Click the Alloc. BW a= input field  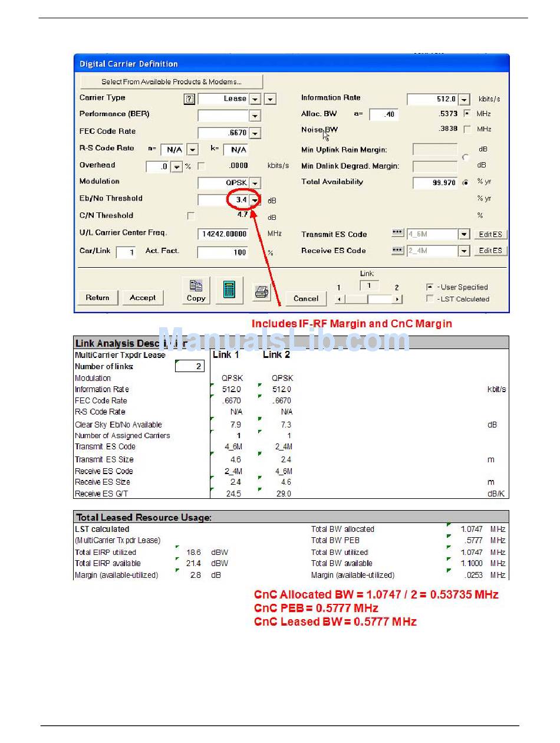click(384, 114)
